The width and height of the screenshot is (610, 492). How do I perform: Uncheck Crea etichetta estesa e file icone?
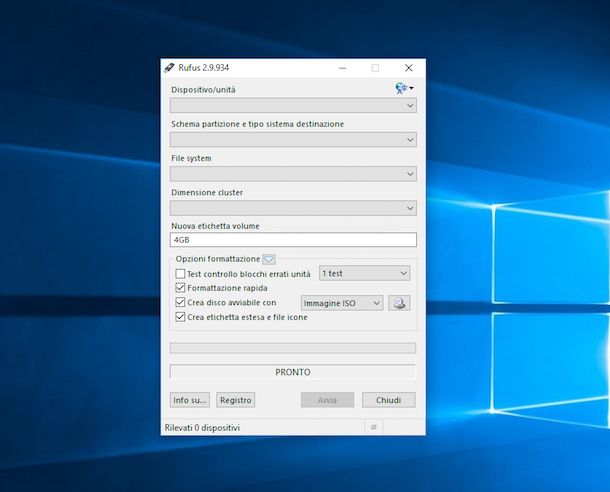[180, 317]
